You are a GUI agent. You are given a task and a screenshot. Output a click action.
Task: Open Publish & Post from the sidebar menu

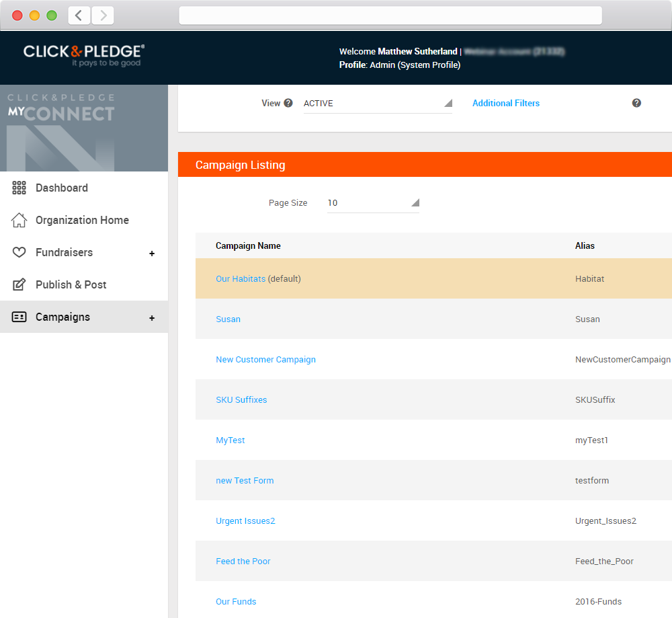(71, 284)
